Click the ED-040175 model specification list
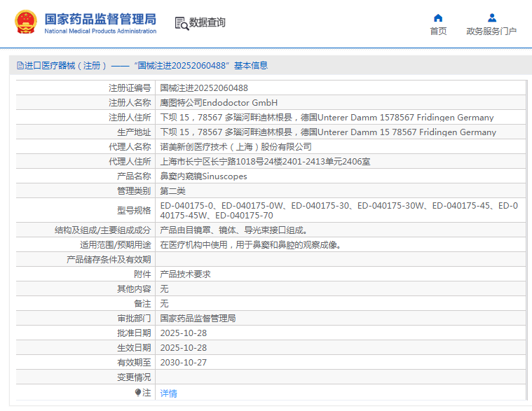 tap(339, 211)
